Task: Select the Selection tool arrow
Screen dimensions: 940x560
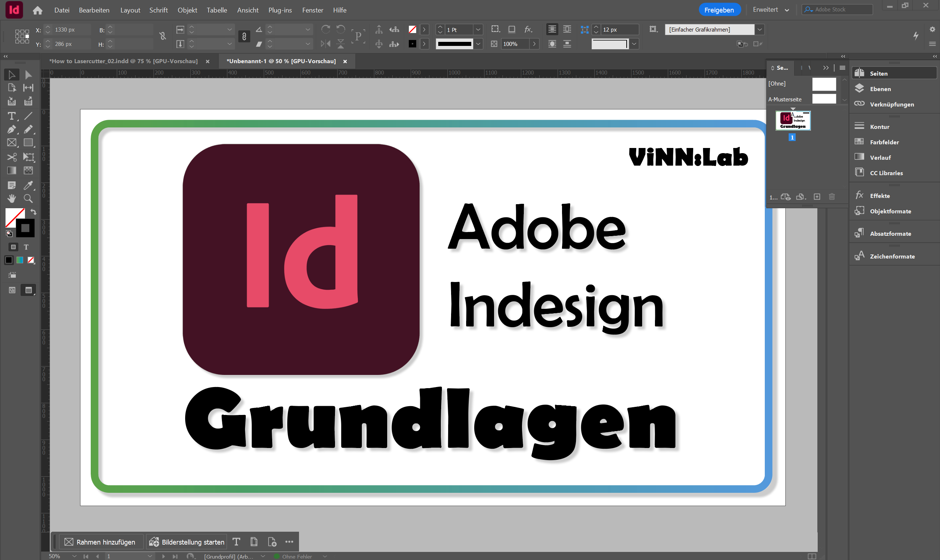Action: [x=12, y=74]
